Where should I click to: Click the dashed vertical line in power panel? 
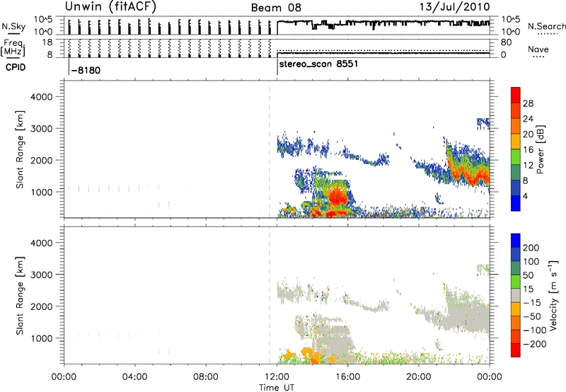[270, 151]
